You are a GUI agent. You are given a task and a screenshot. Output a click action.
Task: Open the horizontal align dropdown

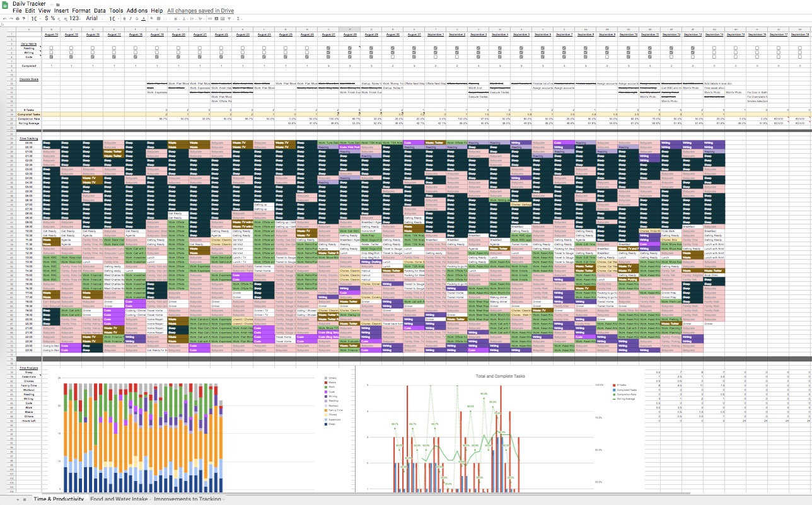click(176, 19)
